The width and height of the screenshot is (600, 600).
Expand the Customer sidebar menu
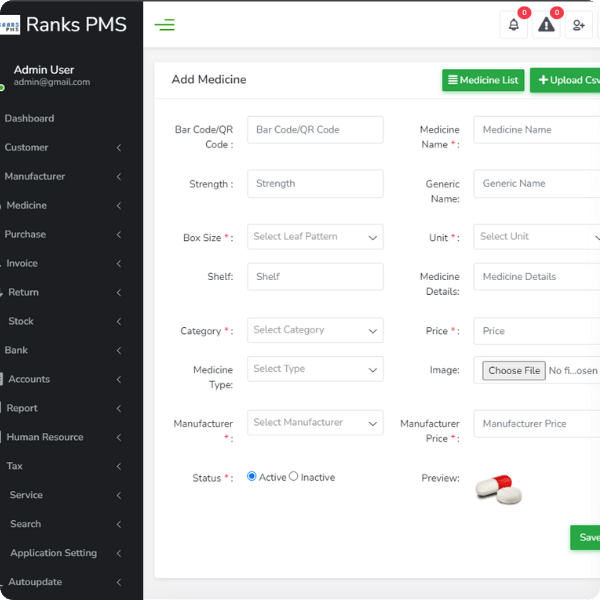(65, 147)
